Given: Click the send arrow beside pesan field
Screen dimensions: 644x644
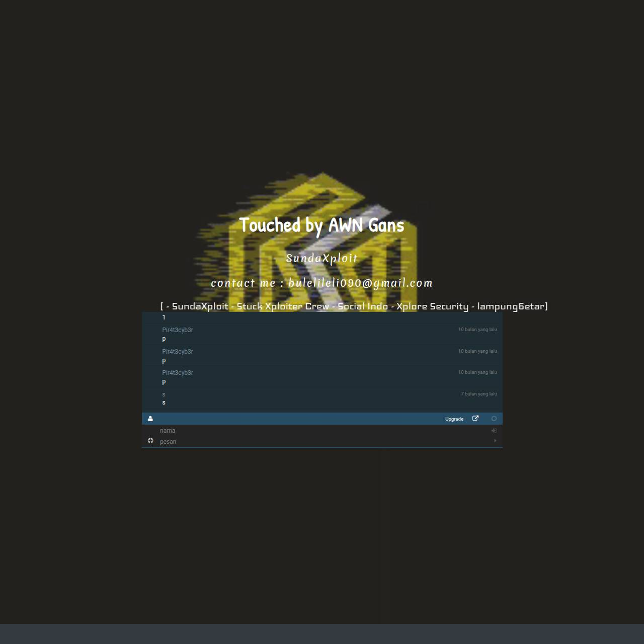Looking at the screenshot, I should coord(495,441).
